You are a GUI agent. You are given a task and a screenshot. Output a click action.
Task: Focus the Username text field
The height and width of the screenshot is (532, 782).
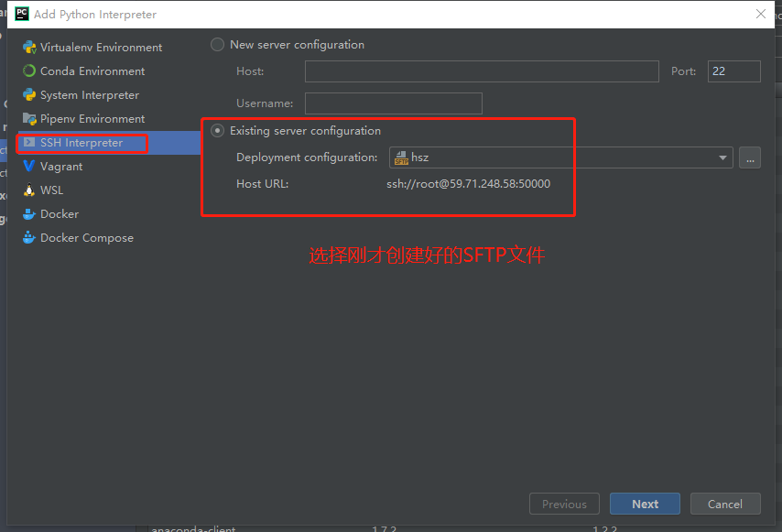[394, 103]
